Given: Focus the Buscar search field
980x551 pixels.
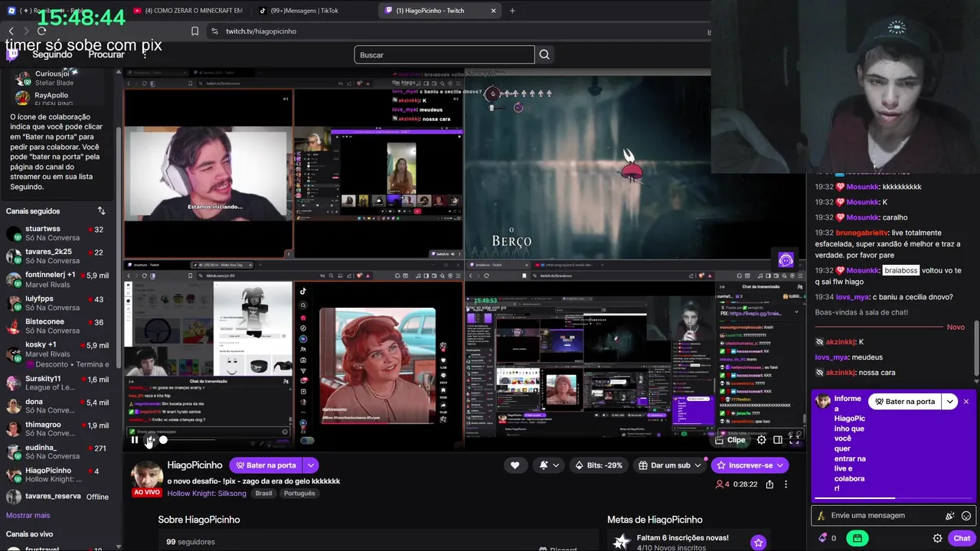Looking at the screenshot, I should [444, 55].
